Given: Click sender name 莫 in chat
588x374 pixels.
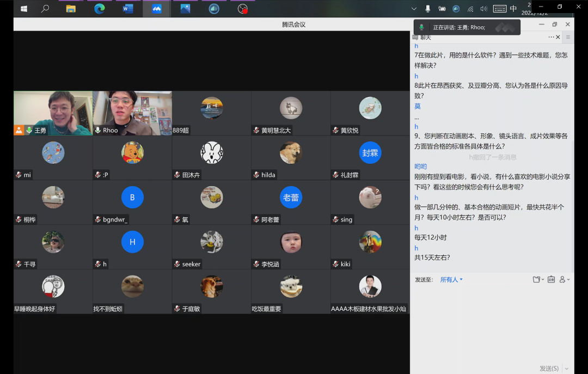Looking at the screenshot, I should [x=418, y=106].
